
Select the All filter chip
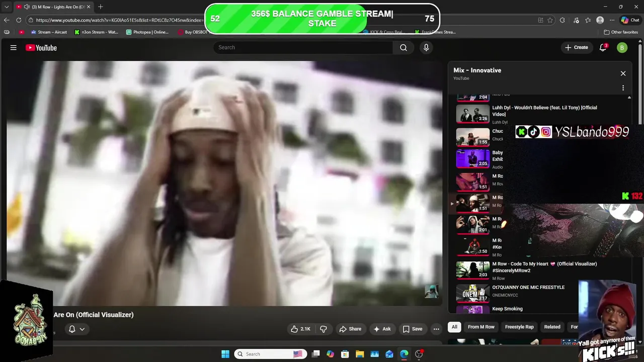(x=454, y=327)
